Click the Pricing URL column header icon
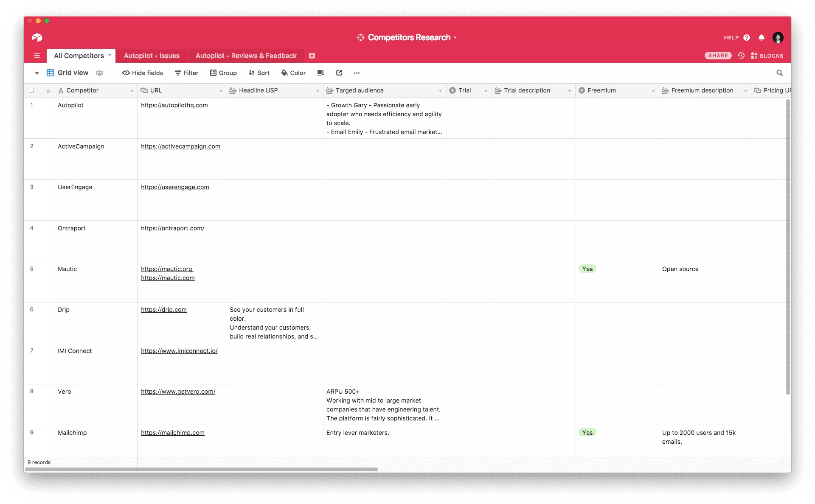The width and height of the screenshot is (815, 504). tap(757, 90)
